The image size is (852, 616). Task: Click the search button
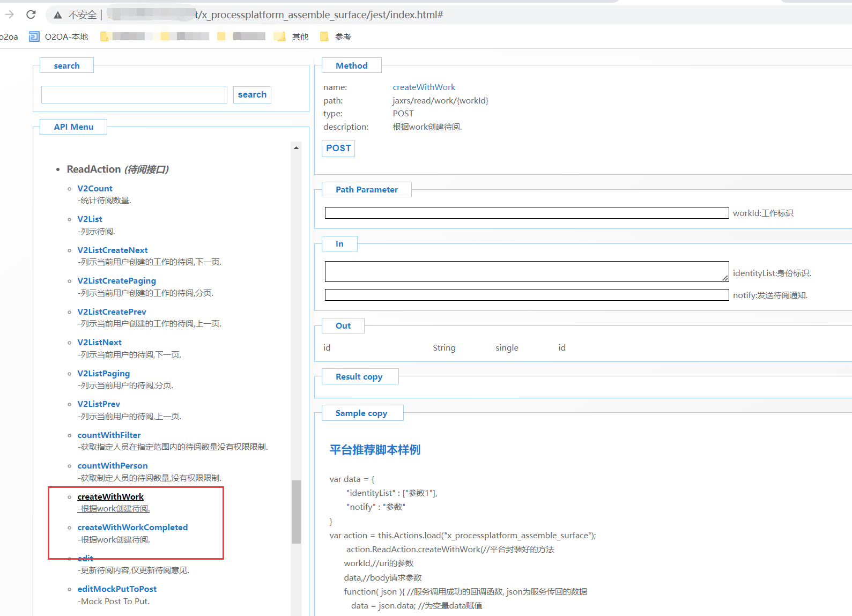pyautogui.click(x=252, y=94)
